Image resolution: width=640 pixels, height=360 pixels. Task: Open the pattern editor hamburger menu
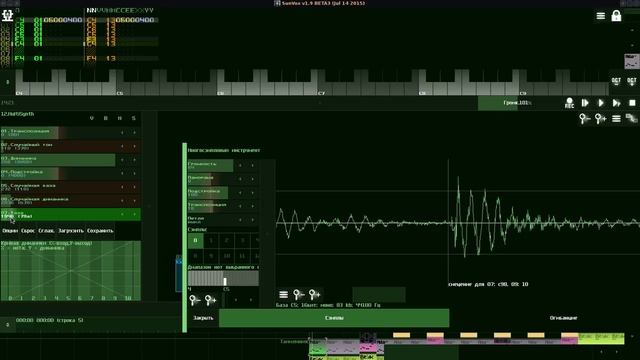[x=600, y=16]
